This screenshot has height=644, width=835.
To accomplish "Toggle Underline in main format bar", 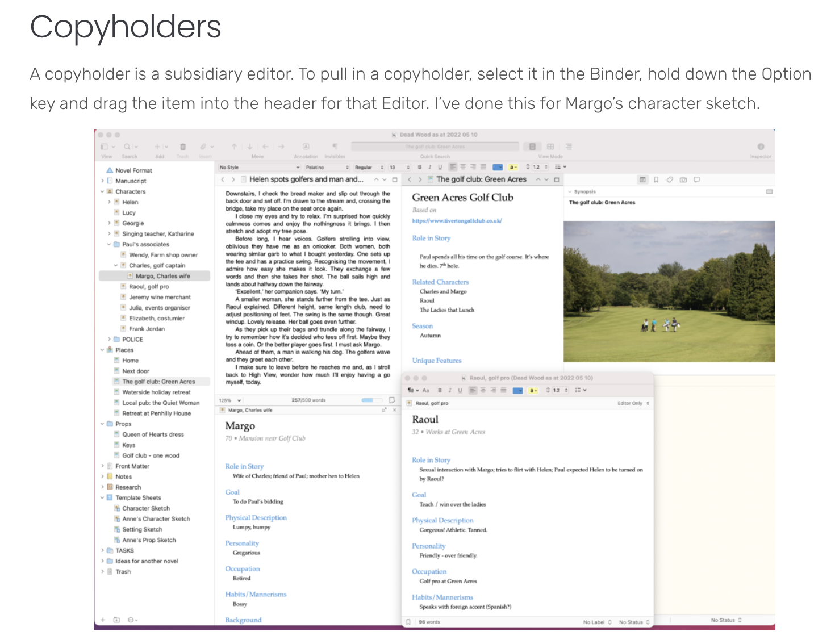I will point(440,167).
